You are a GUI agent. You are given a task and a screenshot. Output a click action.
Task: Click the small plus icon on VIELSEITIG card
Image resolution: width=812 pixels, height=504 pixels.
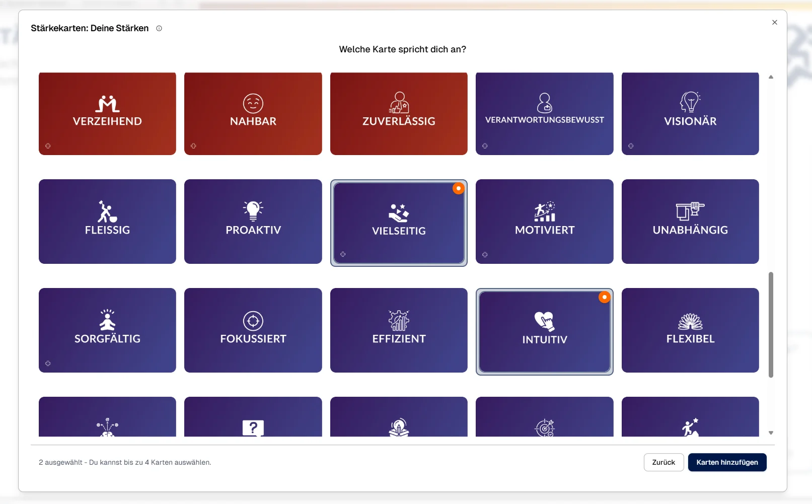click(343, 254)
